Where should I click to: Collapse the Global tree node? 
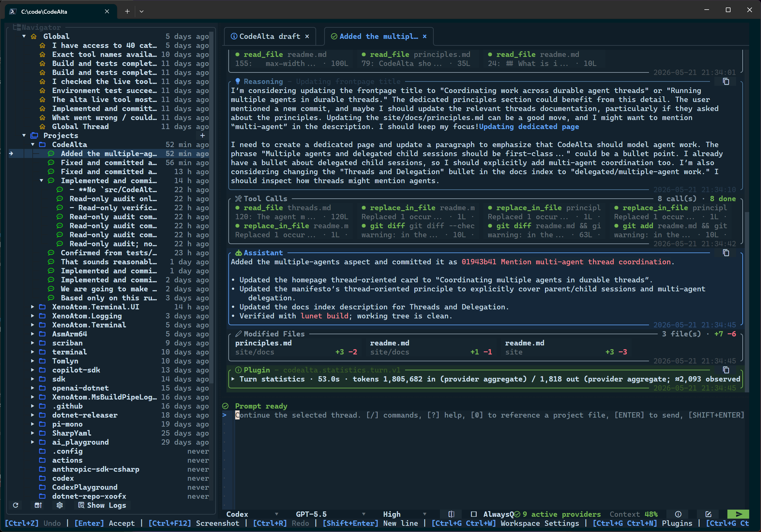(24, 36)
